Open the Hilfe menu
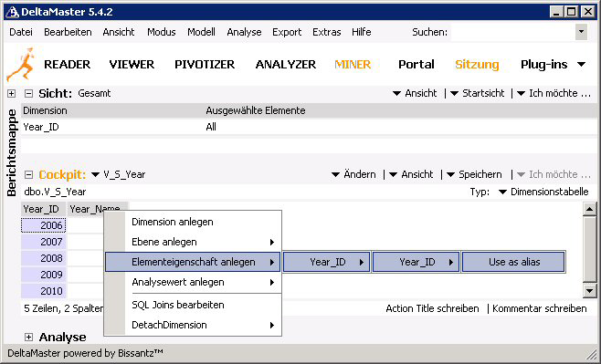Image resolution: width=601 pixels, height=364 pixels. click(361, 32)
